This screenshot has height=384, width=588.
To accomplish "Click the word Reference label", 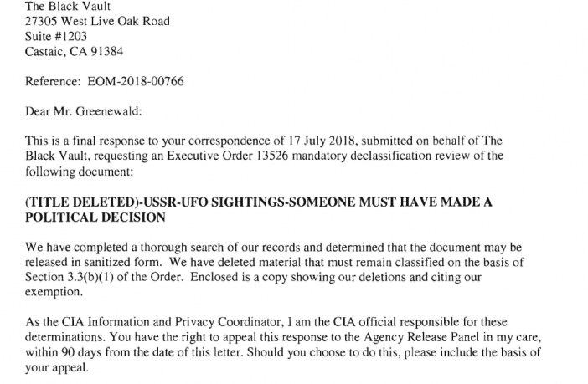I will coord(53,81).
